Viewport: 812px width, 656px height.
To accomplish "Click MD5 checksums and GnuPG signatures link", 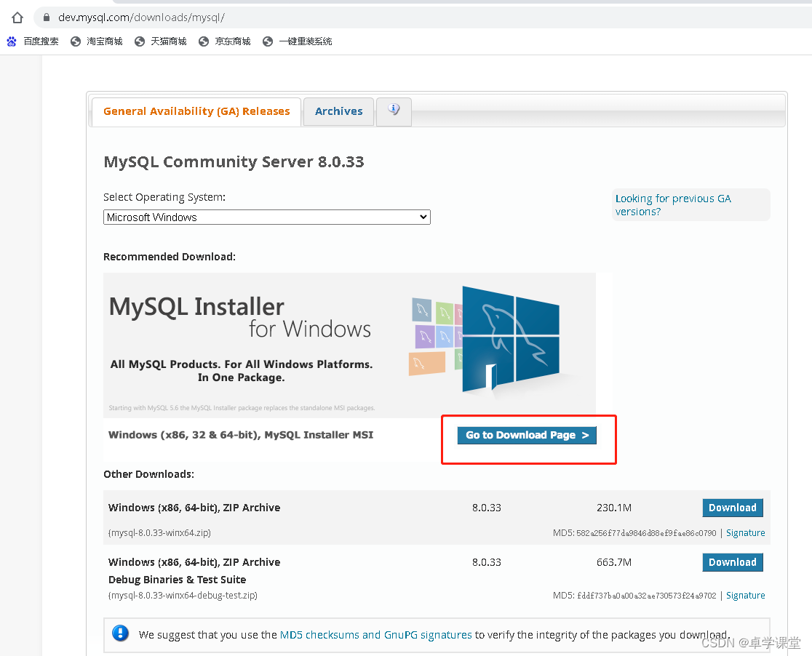I will point(376,635).
